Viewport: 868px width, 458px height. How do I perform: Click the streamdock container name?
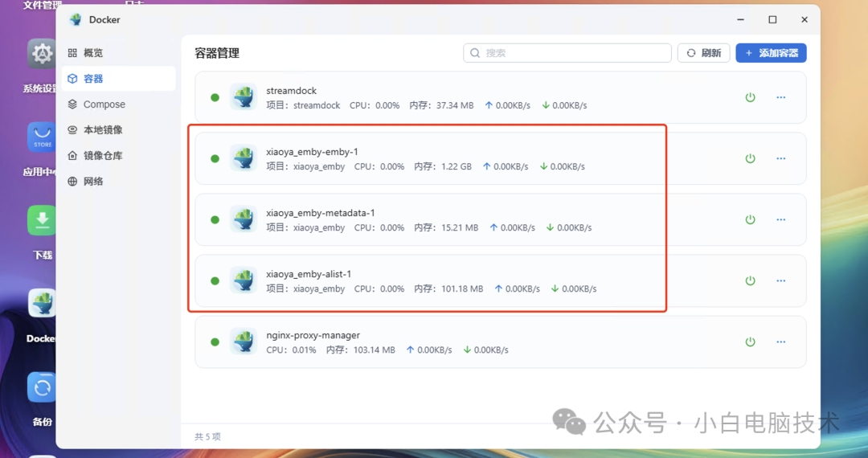(291, 91)
